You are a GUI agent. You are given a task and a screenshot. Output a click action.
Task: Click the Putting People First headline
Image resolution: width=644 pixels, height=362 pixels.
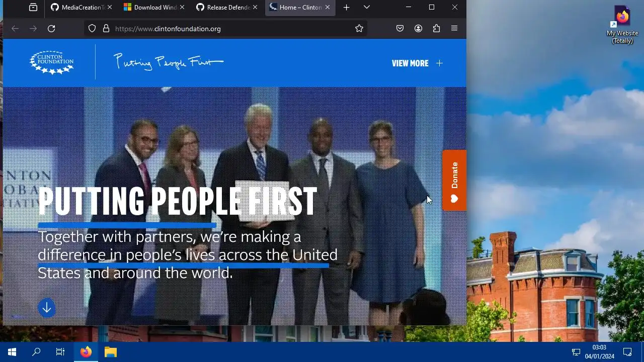click(x=178, y=201)
